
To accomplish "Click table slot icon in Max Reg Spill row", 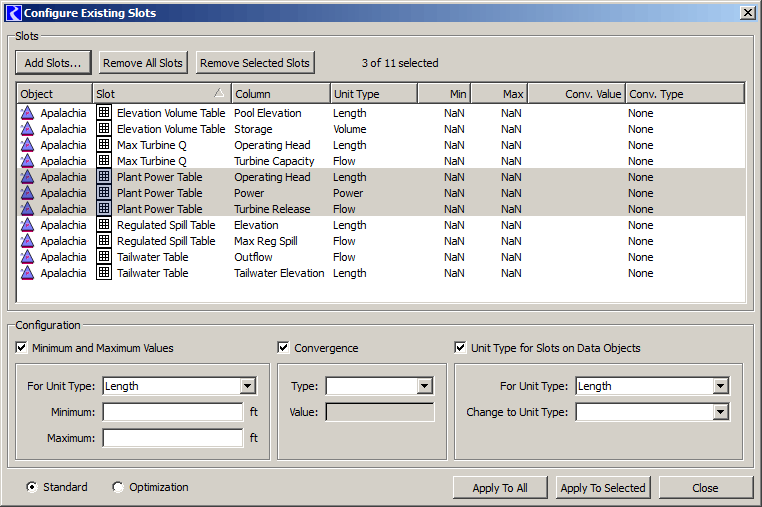I will (104, 241).
